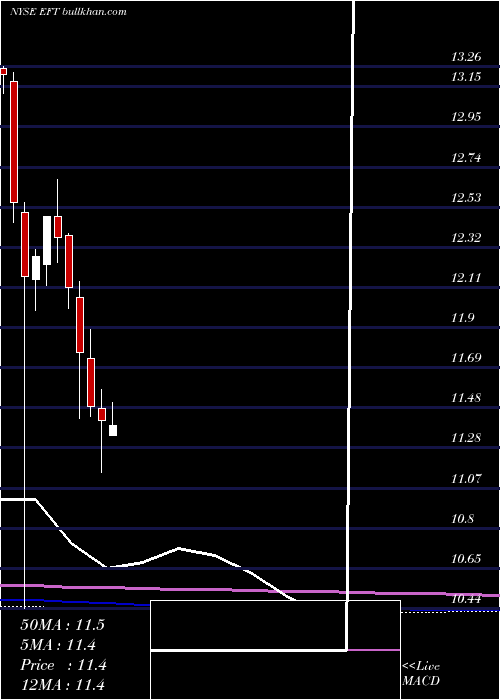
Task: Click the 50MA : 11.5 readout
Action: click(62, 625)
